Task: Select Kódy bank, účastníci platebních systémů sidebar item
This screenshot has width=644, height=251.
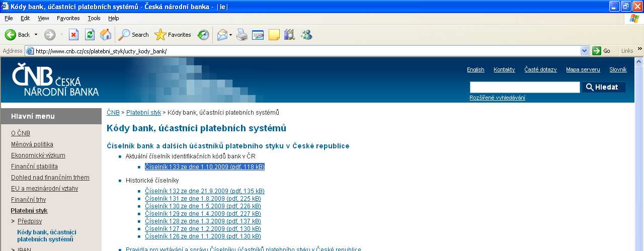Action: click(x=47, y=235)
